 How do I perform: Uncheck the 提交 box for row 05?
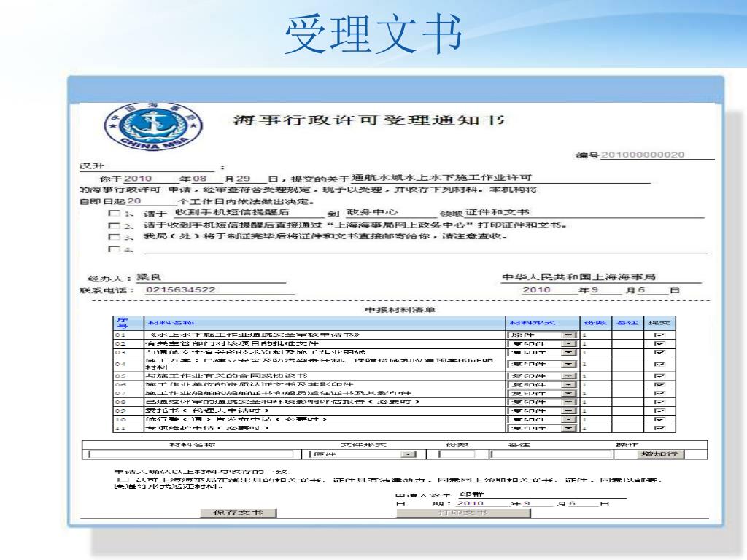[659, 376]
